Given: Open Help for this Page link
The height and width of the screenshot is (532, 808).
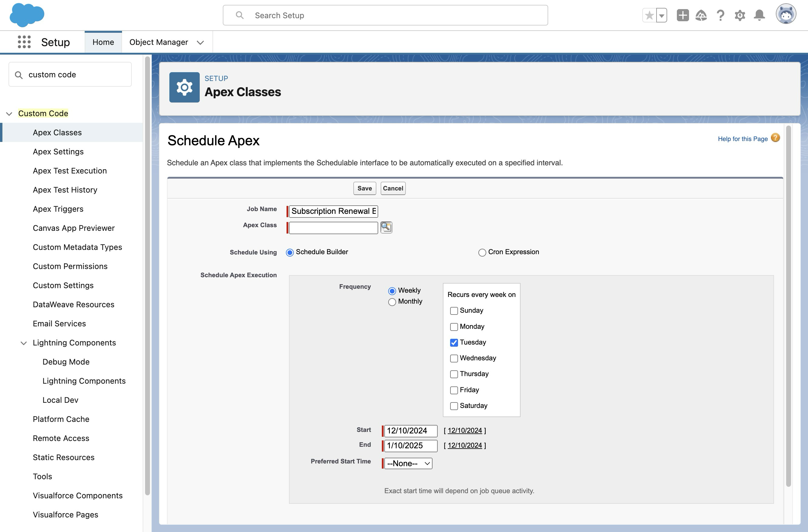Looking at the screenshot, I should coord(742,139).
